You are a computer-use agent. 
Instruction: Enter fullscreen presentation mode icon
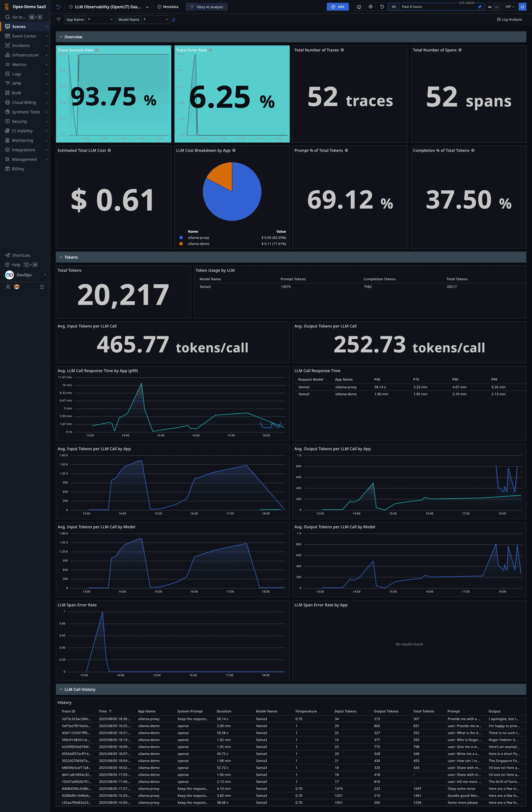tap(359, 7)
